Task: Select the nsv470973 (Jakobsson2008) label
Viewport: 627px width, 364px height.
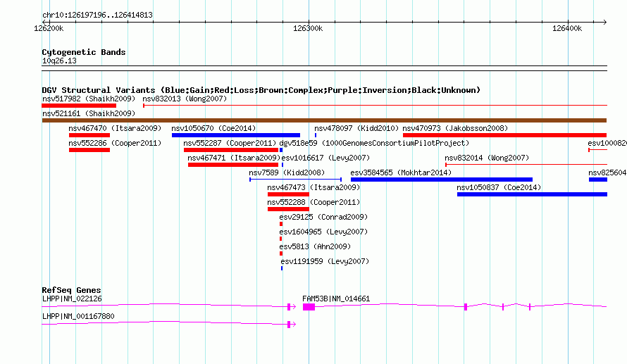Action: [x=455, y=128]
